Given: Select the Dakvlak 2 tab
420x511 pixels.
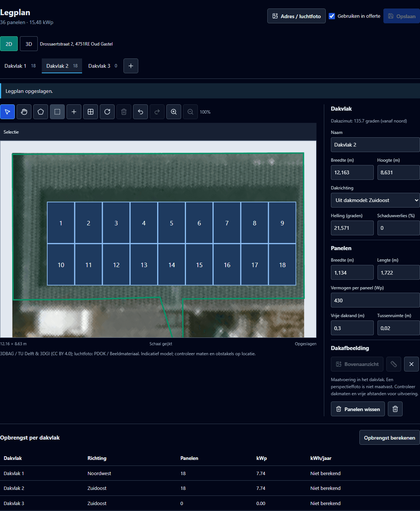Looking at the screenshot, I should point(62,66).
